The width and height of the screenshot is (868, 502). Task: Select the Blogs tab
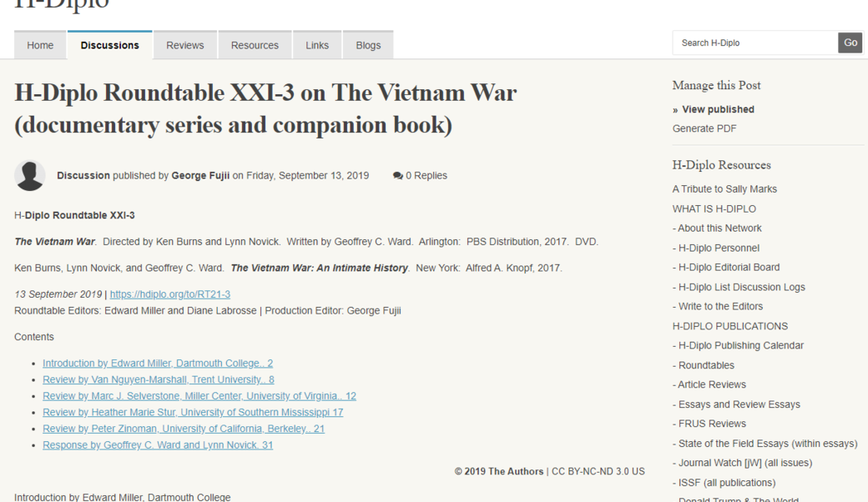pyautogui.click(x=368, y=45)
